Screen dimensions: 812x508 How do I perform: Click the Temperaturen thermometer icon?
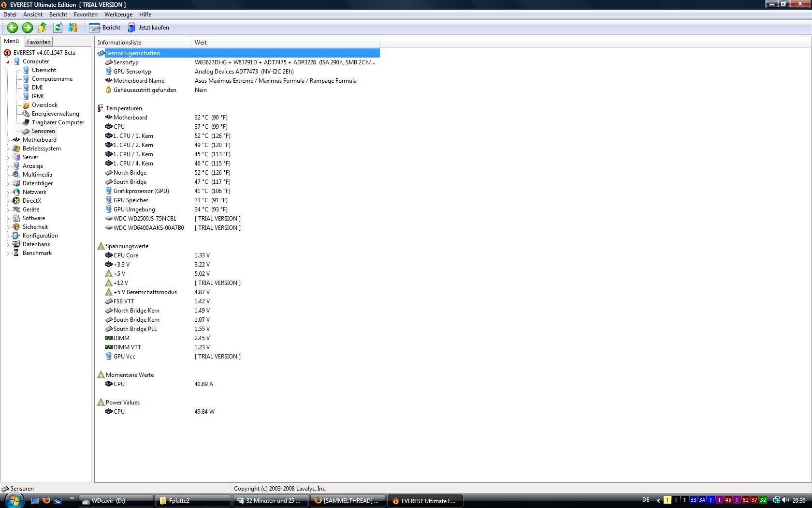101,108
